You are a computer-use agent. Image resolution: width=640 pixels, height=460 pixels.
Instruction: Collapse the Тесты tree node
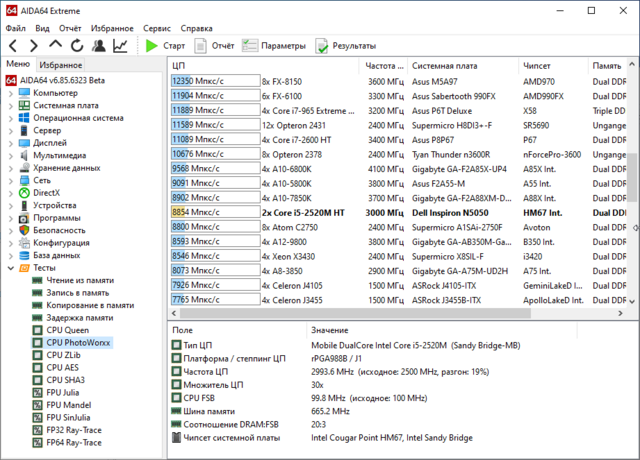[x=10, y=268]
